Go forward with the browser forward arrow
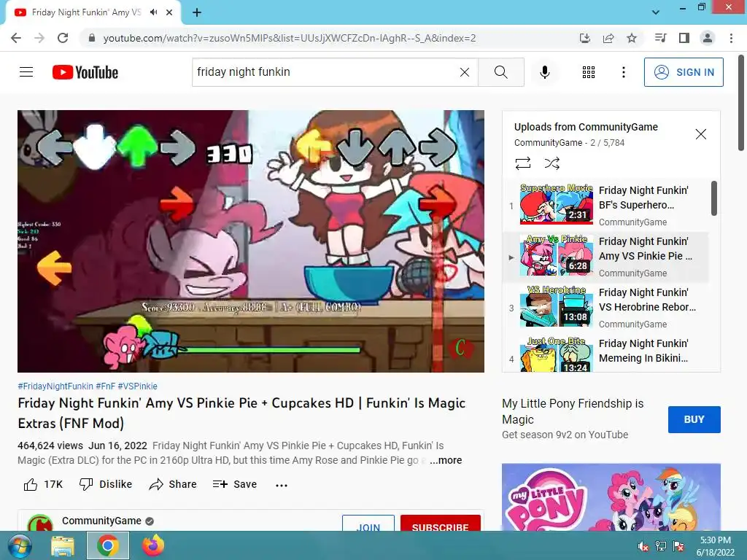This screenshot has width=747, height=560. coord(39,38)
